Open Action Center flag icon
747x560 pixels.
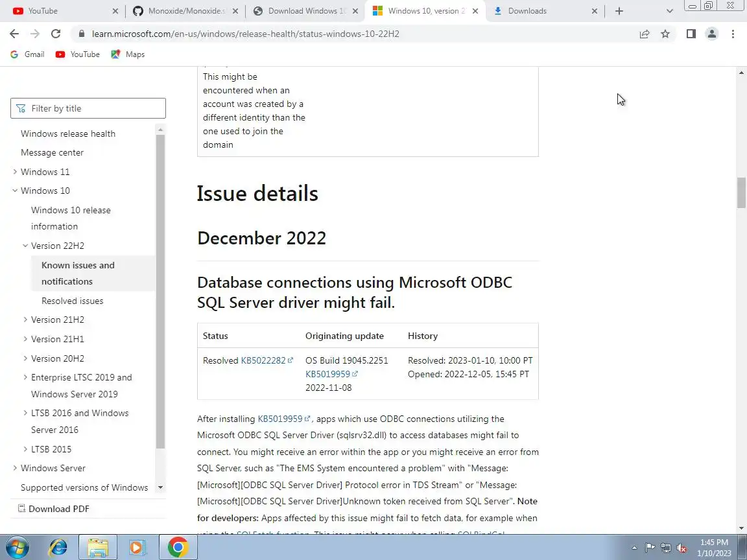point(650,548)
